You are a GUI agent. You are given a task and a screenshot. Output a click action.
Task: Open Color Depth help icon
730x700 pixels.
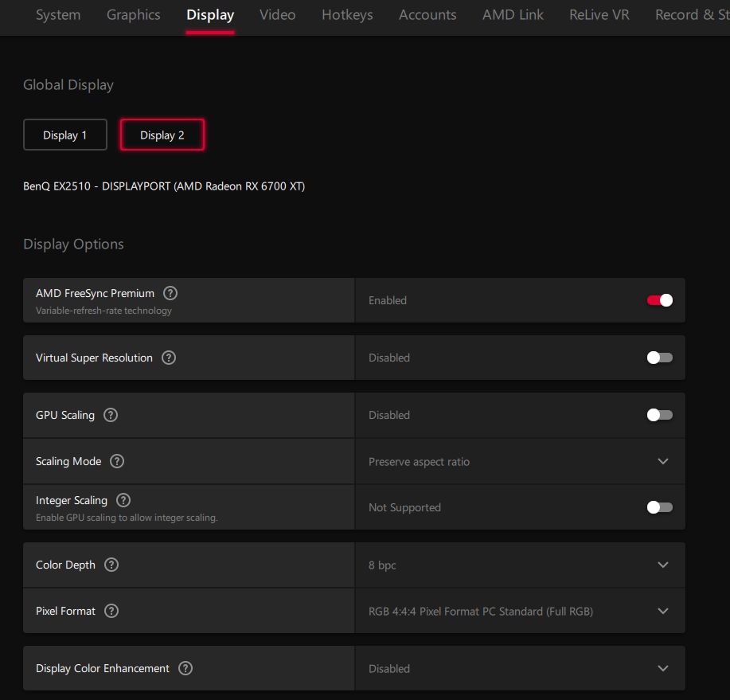coord(111,565)
